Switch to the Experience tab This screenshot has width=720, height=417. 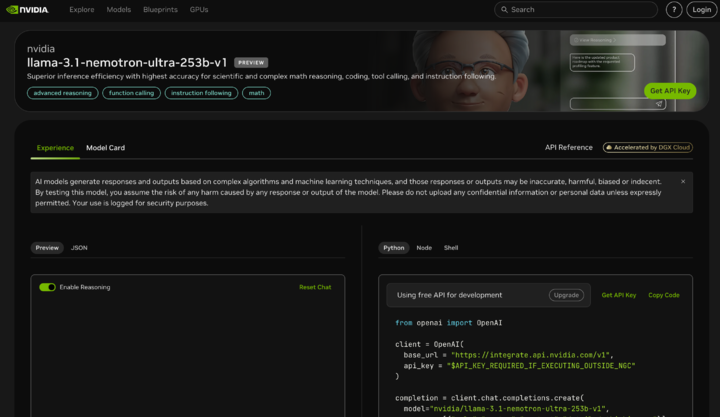coord(55,148)
